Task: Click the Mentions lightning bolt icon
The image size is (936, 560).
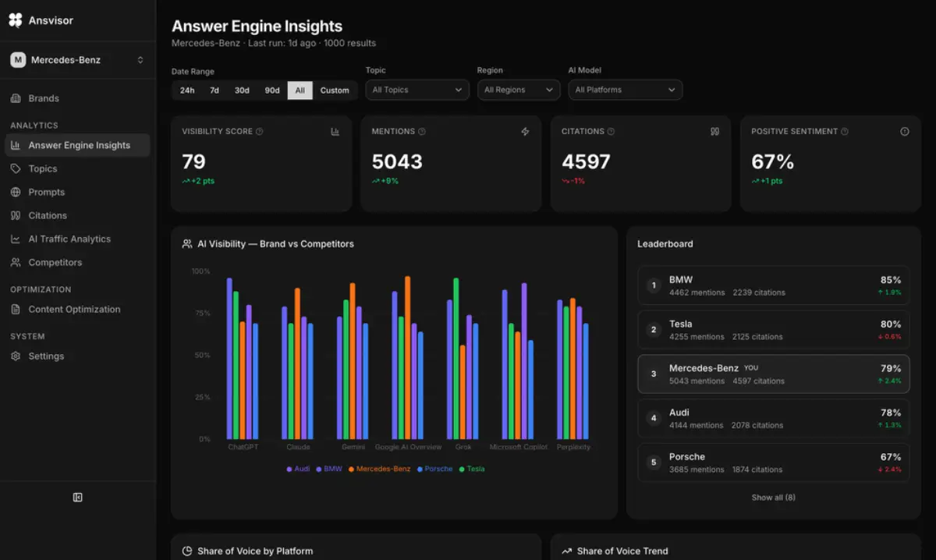Action: [525, 132]
